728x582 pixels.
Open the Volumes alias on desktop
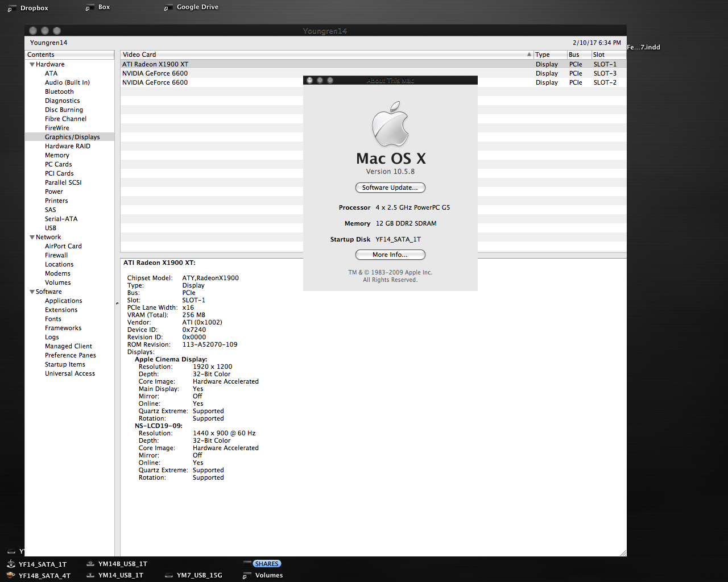247,575
